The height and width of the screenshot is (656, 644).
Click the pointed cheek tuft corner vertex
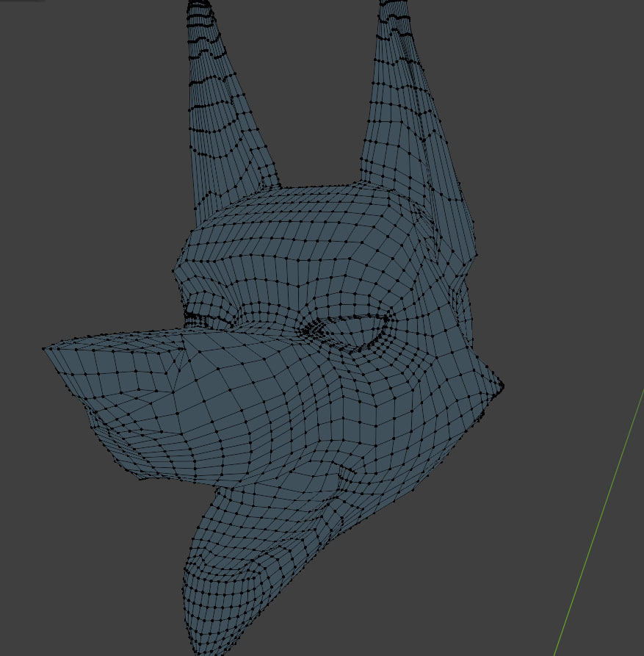503,386
